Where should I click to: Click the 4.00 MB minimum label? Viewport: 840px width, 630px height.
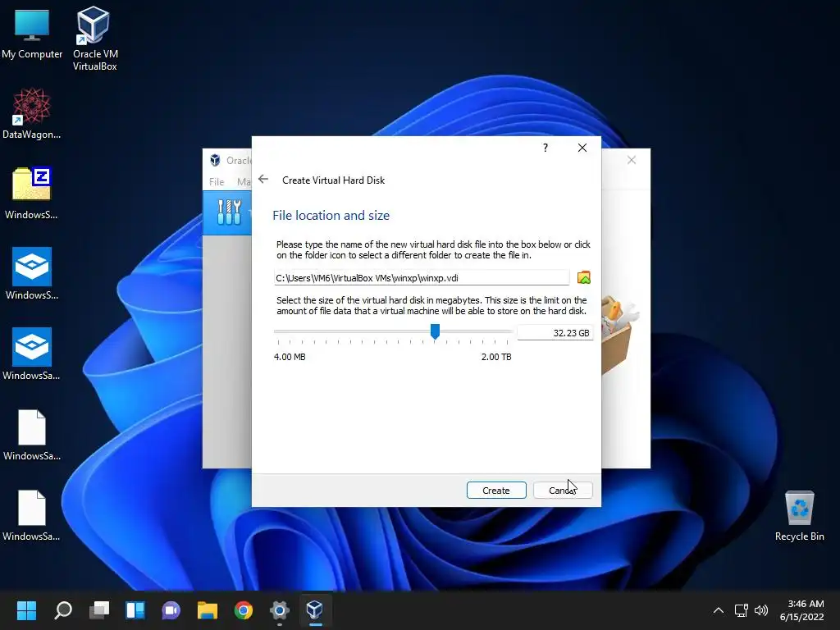coord(290,357)
